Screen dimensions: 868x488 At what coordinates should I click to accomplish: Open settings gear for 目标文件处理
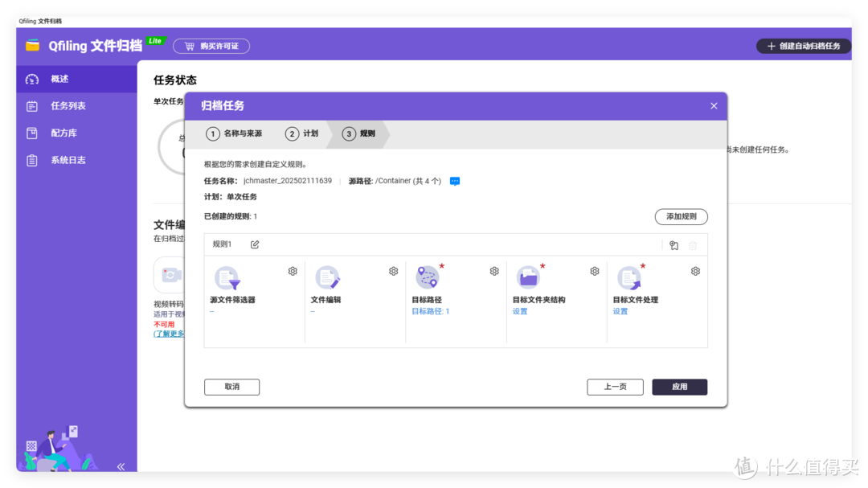pyautogui.click(x=695, y=272)
